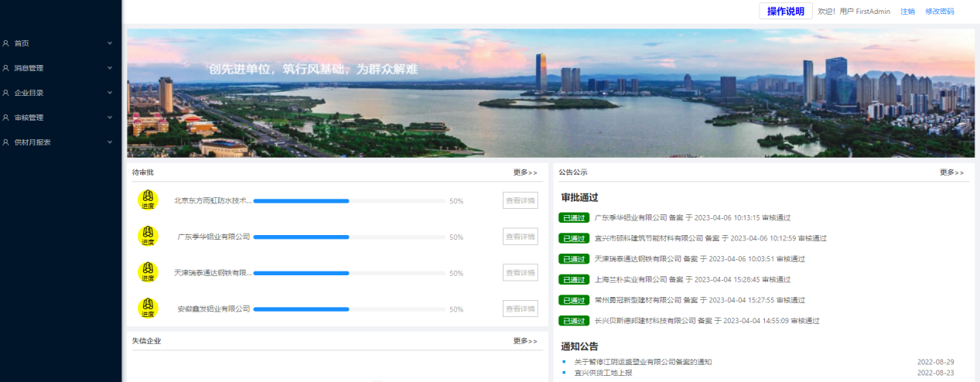Expand the 审核管理 sidebar chevron

point(110,118)
